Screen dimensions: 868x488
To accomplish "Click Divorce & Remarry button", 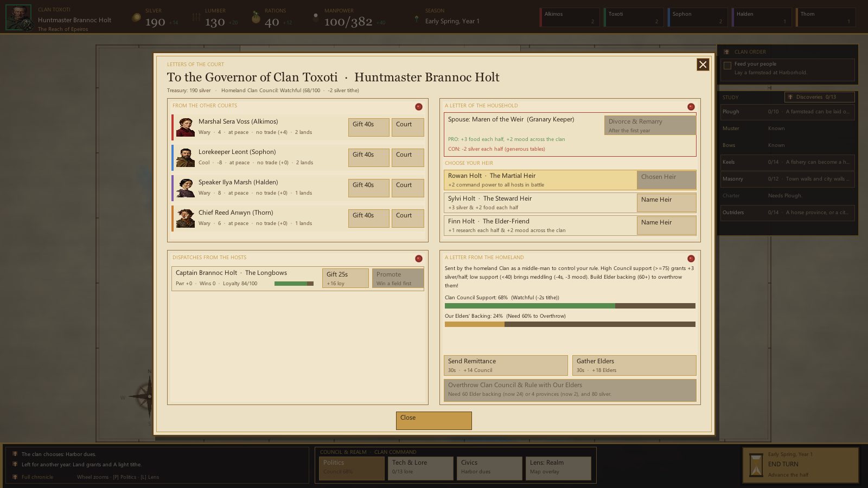I will tap(650, 125).
